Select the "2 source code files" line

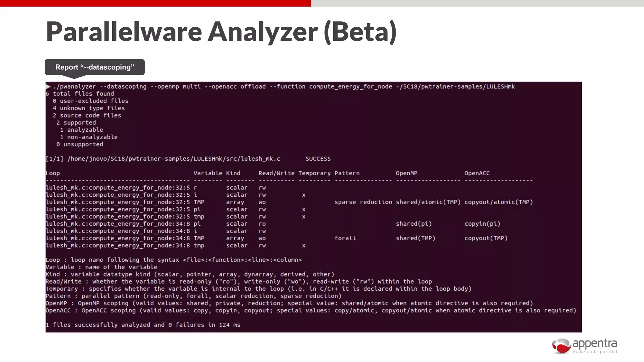click(87, 115)
